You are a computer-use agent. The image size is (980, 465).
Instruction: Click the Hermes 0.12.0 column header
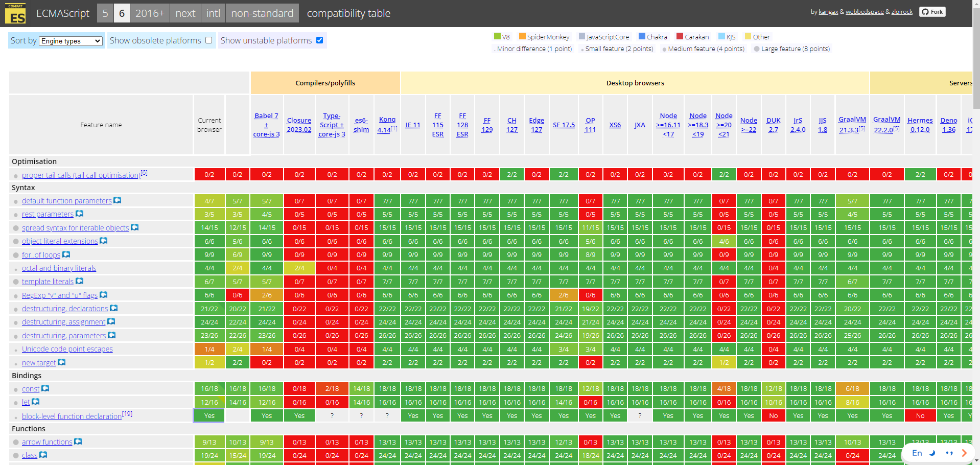[x=920, y=125]
